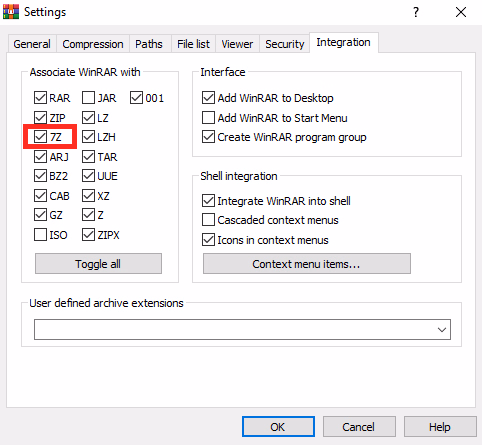482x445 pixels.
Task: Click the WinRAR icon in the title bar
Action: (x=11, y=12)
